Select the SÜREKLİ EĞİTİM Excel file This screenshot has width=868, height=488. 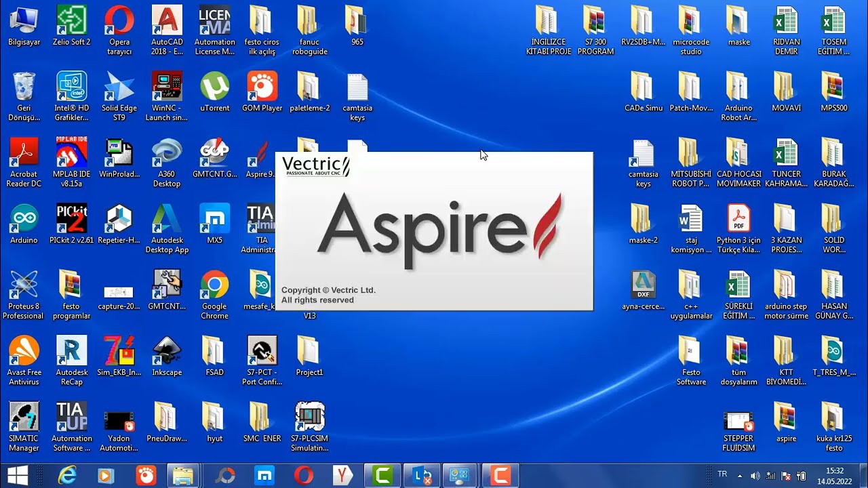[x=738, y=296]
